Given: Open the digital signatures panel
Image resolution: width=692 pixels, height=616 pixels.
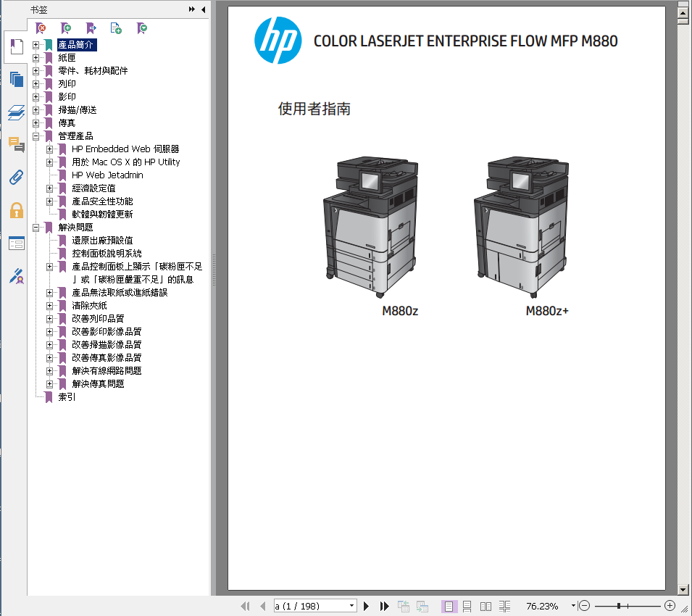Looking at the screenshot, I should pyautogui.click(x=17, y=276).
